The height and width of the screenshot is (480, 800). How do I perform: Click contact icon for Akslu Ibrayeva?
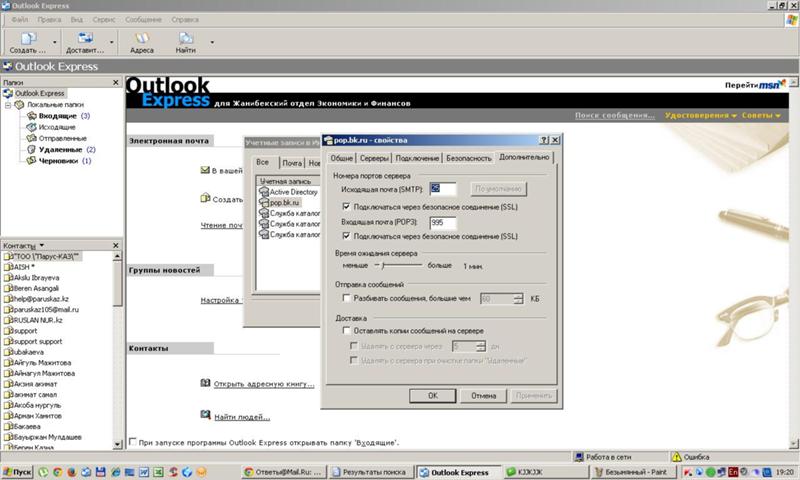pos(8,277)
